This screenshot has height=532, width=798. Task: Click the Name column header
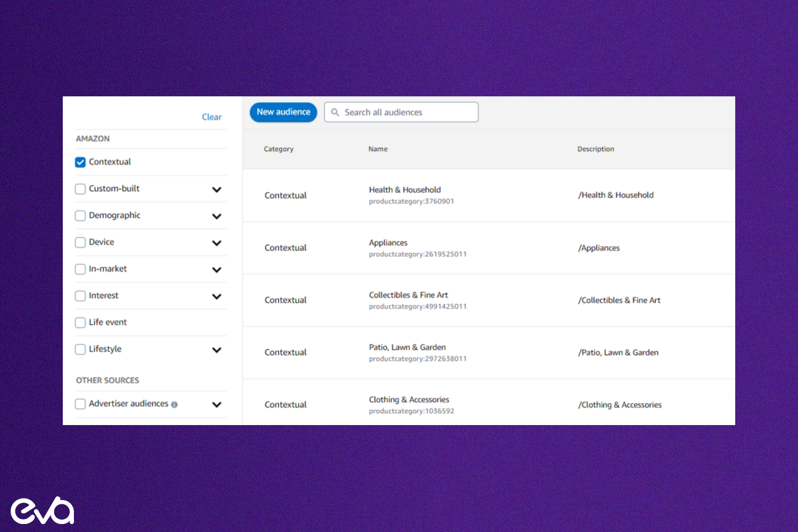[378, 149]
